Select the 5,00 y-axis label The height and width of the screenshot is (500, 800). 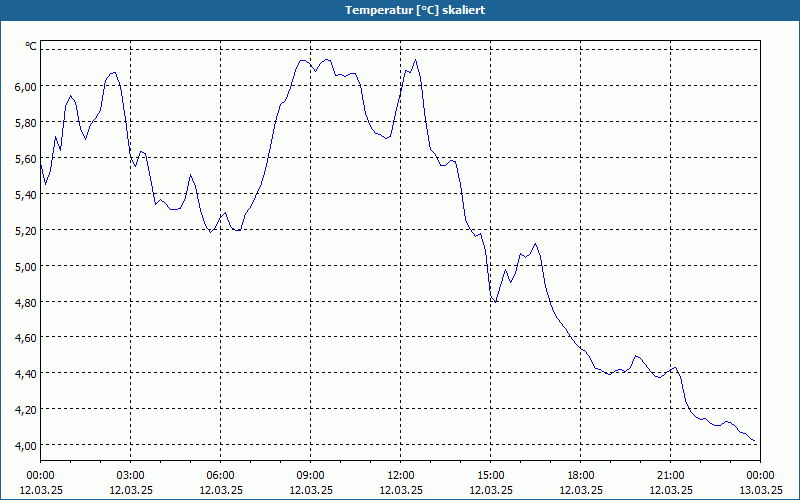click(26, 267)
